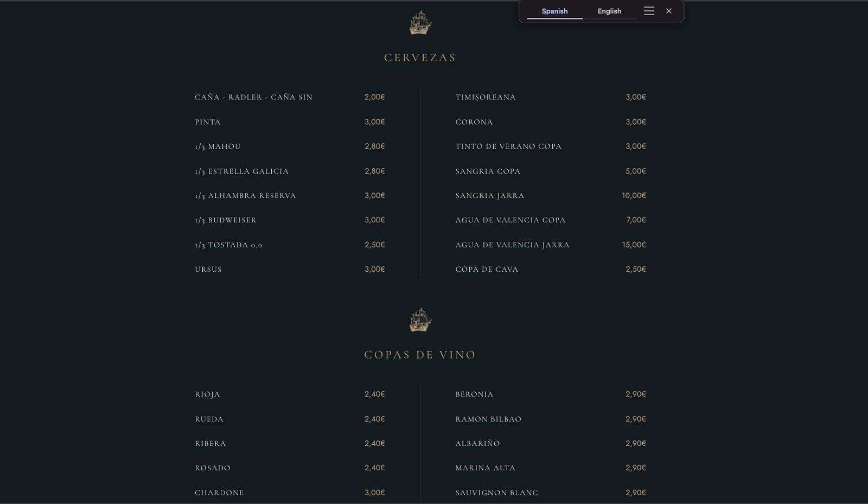The width and height of the screenshot is (868, 504).
Task: Switch to the English language tab
Action: click(x=609, y=11)
